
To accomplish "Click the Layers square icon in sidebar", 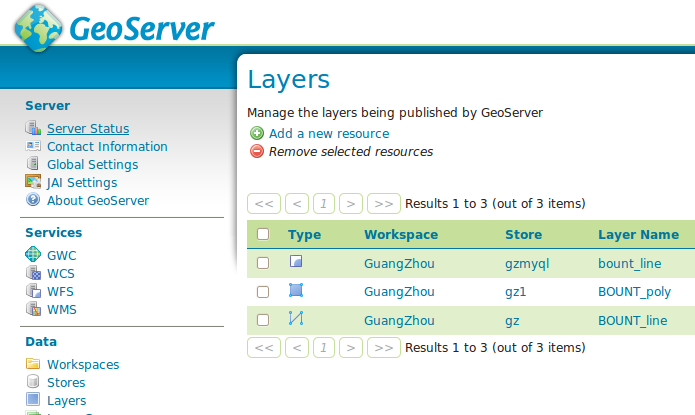I will pyautogui.click(x=33, y=399).
